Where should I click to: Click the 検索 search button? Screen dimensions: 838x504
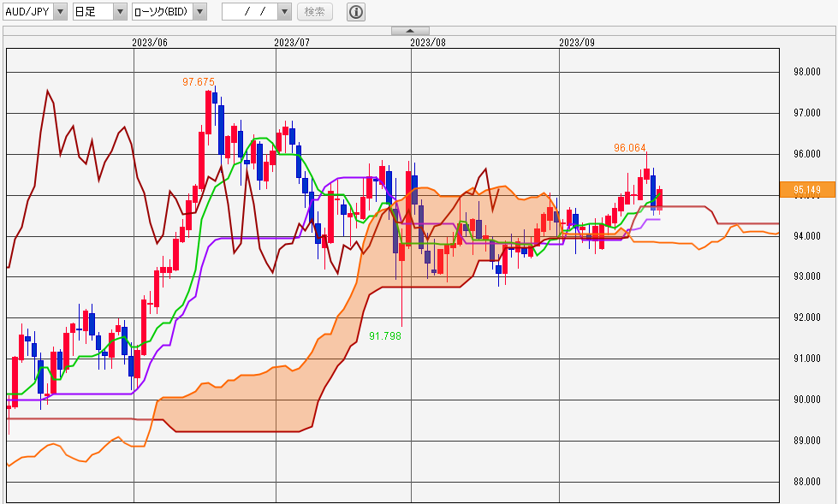(315, 12)
